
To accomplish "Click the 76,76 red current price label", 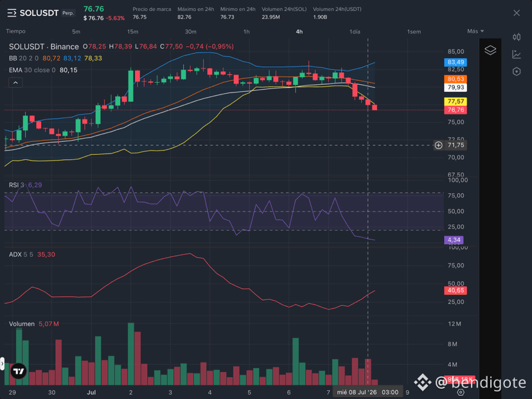I will (x=456, y=110).
